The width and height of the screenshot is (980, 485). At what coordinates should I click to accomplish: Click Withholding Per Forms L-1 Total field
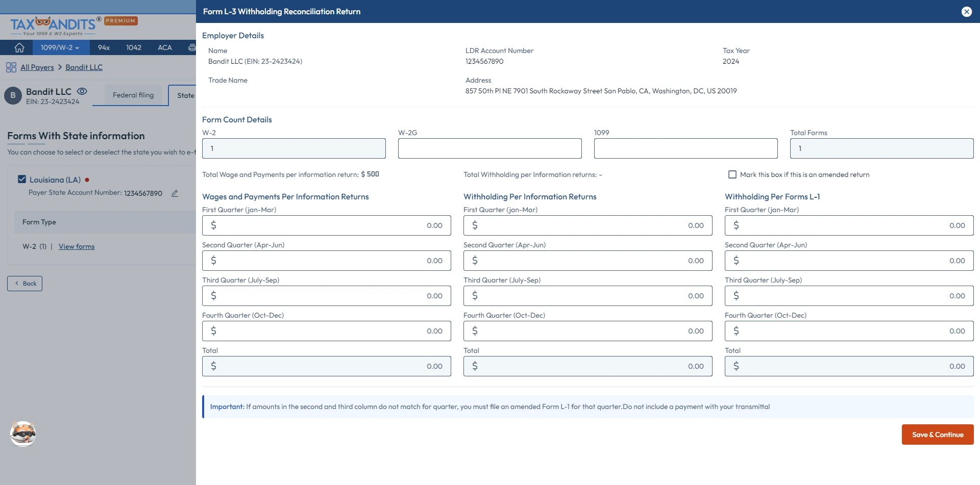coord(849,366)
